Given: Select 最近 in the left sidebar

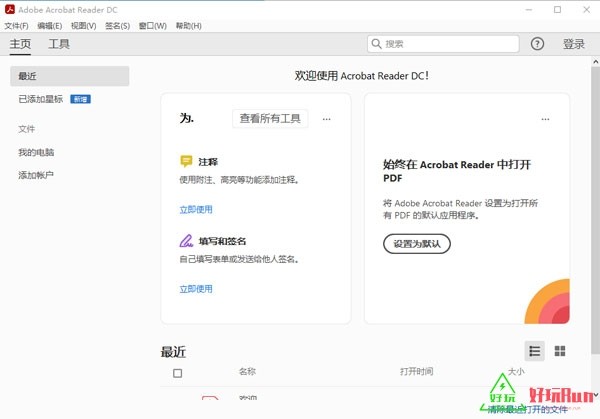Looking at the screenshot, I should coord(70,76).
